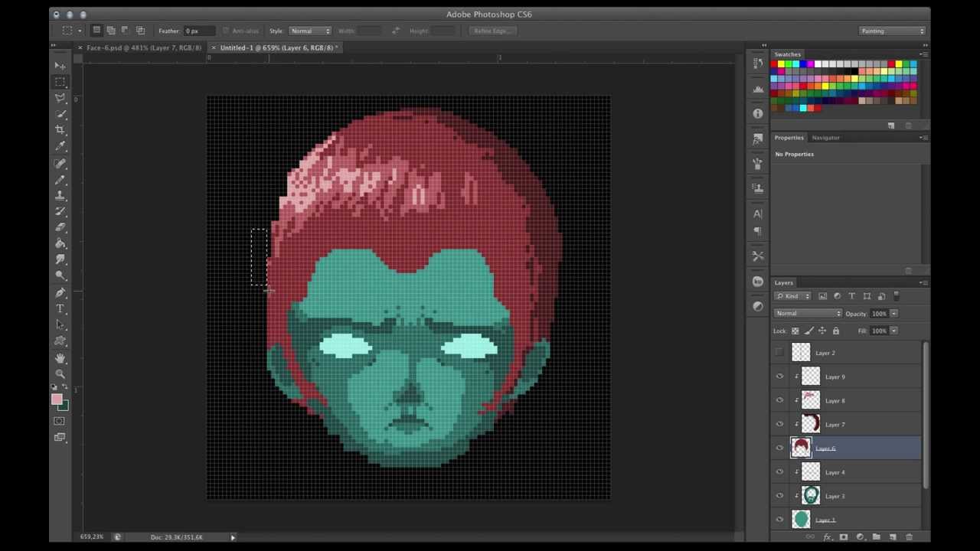Select the Brush tool
The image size is (980, 551).
pyautogui.click(x=60, y=180)
